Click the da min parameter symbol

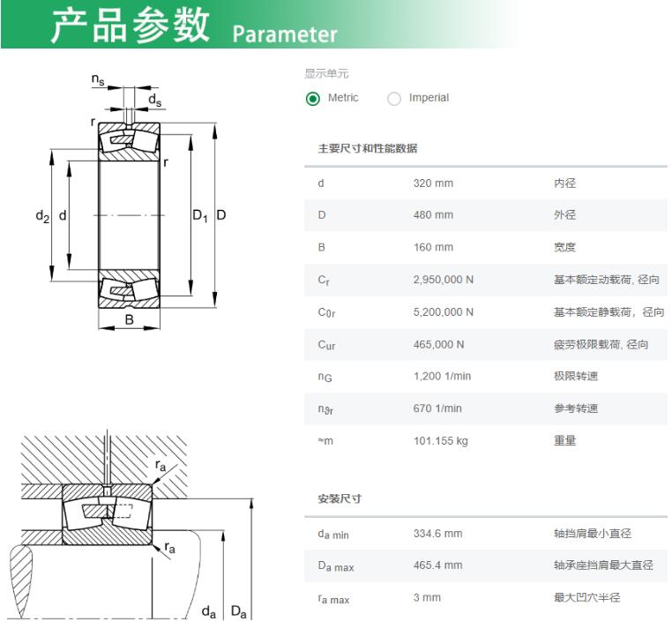(333, 535)
